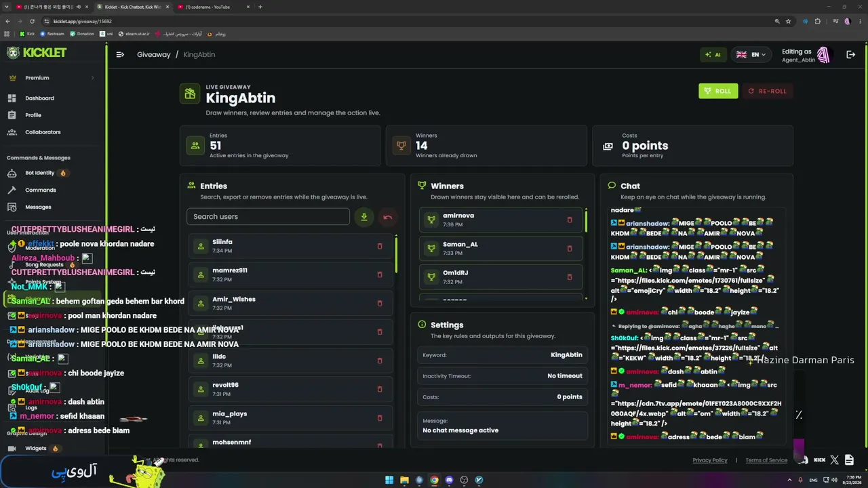Click the Kick footer logo

click(x=819, y=460)
